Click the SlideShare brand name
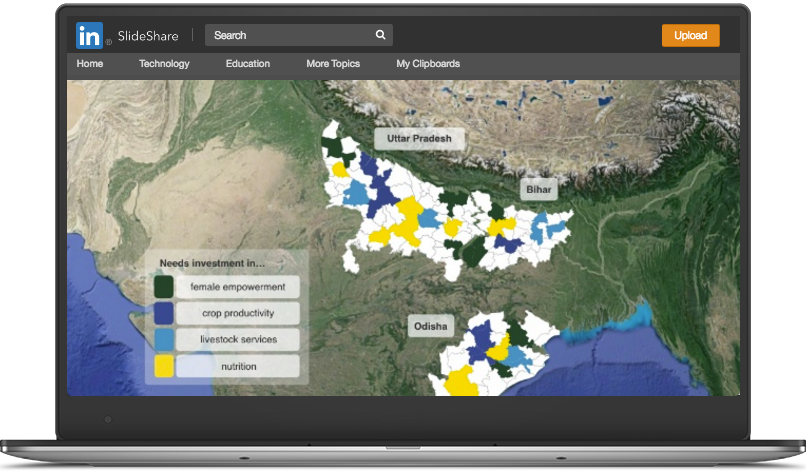Image resolution: width=806 pixels, height=475 pixels. coord(146,36)
